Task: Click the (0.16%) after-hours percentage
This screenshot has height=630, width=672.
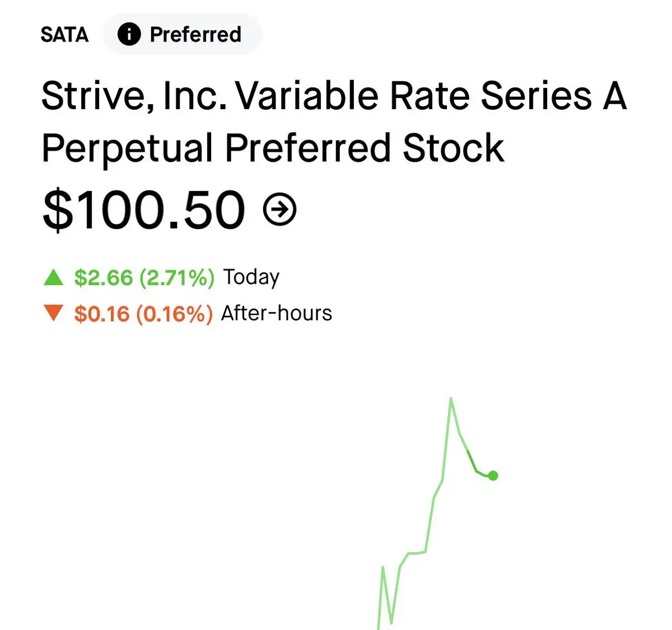Action: pyautogui.click(x=174, y=314)
